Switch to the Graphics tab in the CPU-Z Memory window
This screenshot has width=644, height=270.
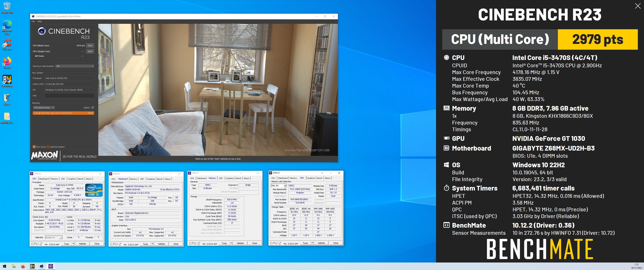[x=230, y=178]
